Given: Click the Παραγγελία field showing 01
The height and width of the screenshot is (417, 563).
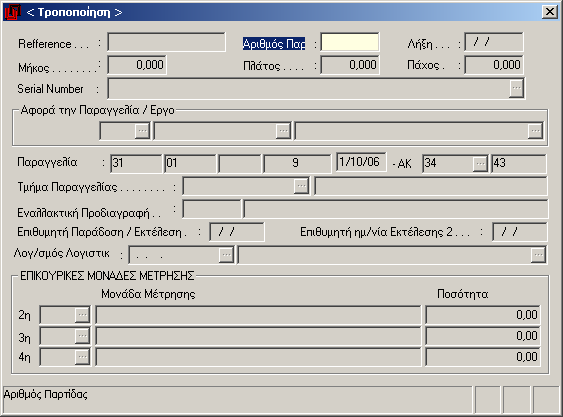Looking at the screenshot, I should 190,164.
